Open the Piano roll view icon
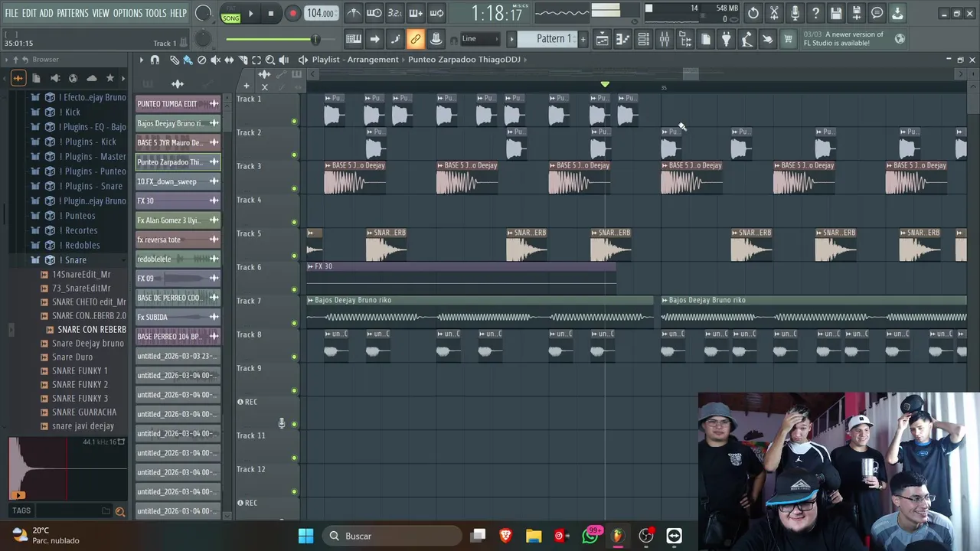 pyautogui.click(x=623, y=39)
